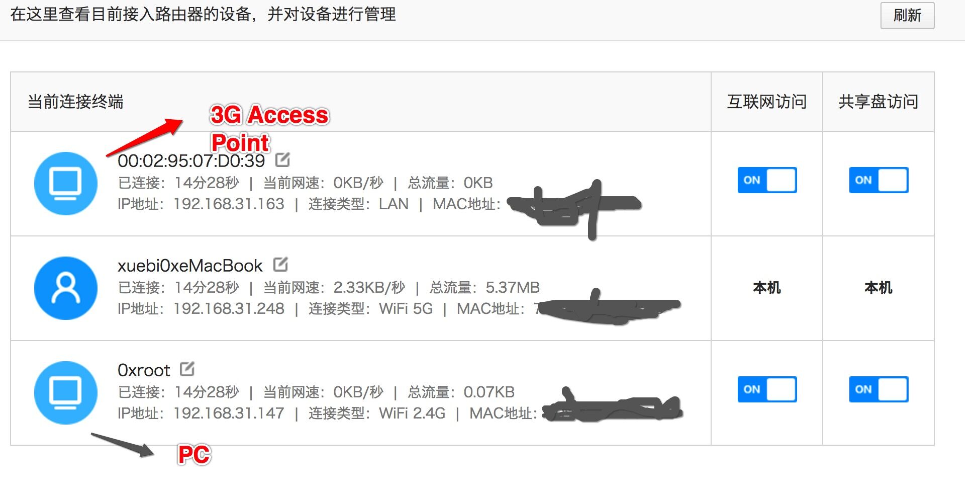Disable shared disk access for 0xroot
Screen dimensions: 980x496
tap(878, 389)
